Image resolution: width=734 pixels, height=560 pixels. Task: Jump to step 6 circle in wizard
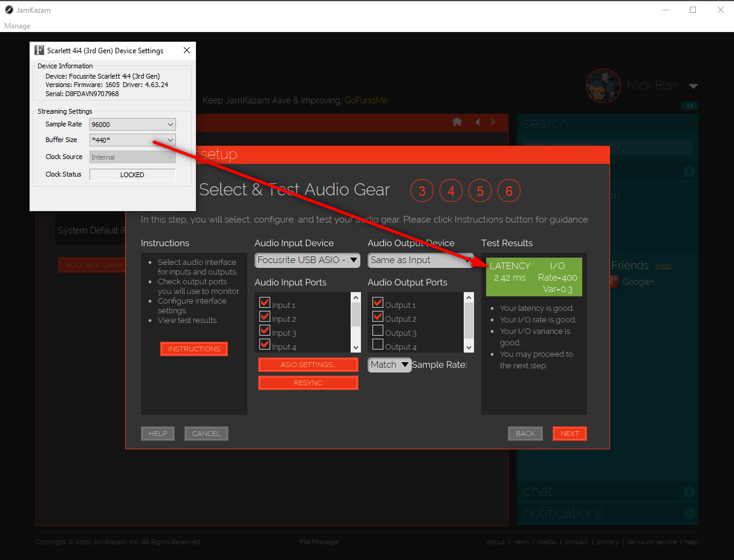click(x=509, y=191)
